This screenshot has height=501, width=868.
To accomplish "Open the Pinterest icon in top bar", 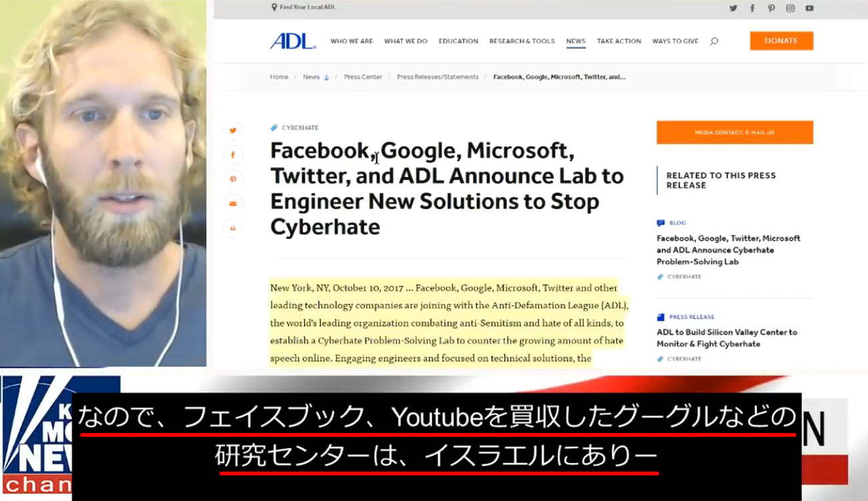I will click(x=771, y=8).
